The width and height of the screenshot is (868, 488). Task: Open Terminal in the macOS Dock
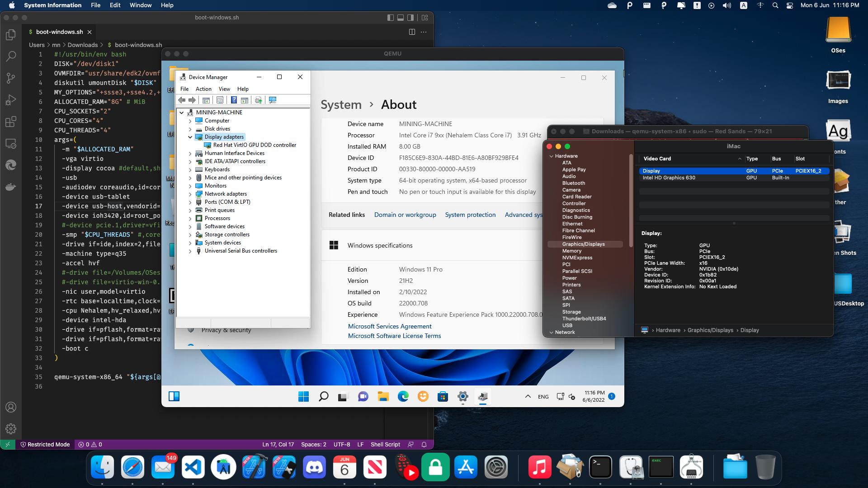(600, 467)
